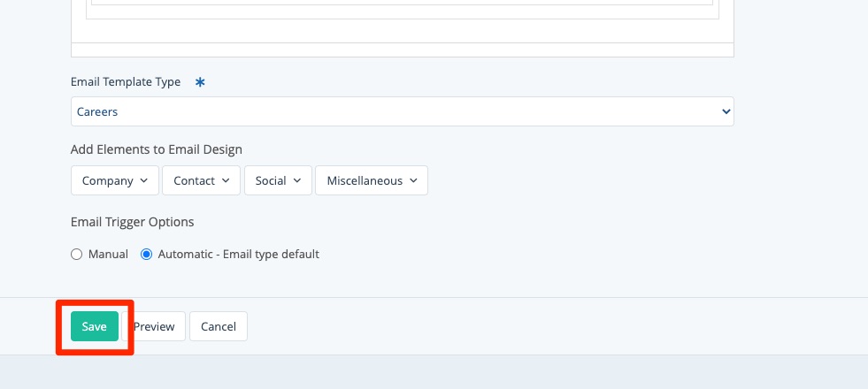This screenshot has height=389, width=868.
Task: Open the Careers template type select box
Action: 402,112
